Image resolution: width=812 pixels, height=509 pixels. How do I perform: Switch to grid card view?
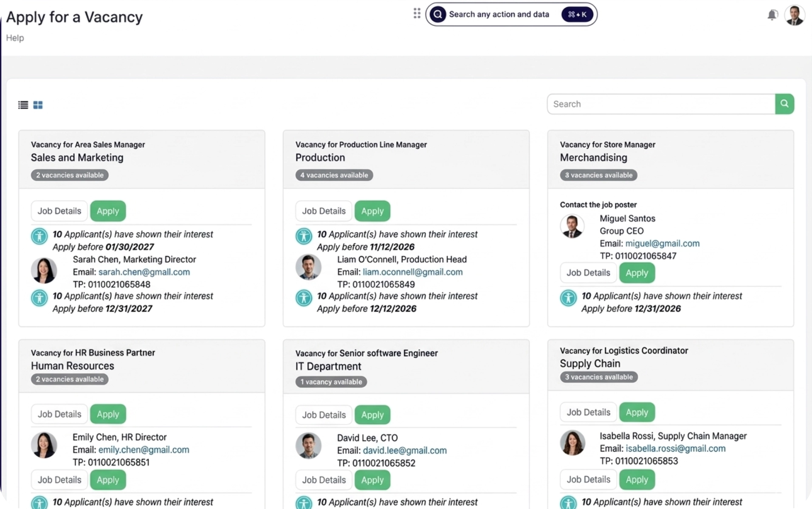(38, 105)
